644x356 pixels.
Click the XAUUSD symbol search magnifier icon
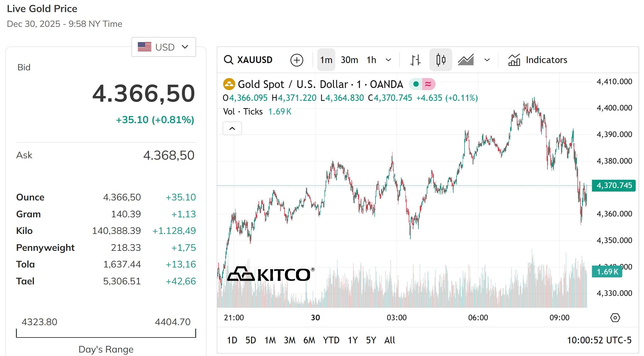pyautogui.click(x=229, y=60)
